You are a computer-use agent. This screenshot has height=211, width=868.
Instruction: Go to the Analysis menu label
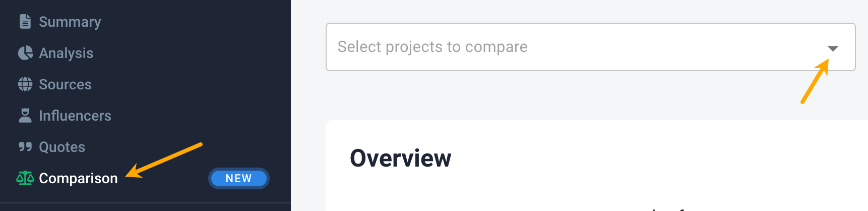(66, 53)
